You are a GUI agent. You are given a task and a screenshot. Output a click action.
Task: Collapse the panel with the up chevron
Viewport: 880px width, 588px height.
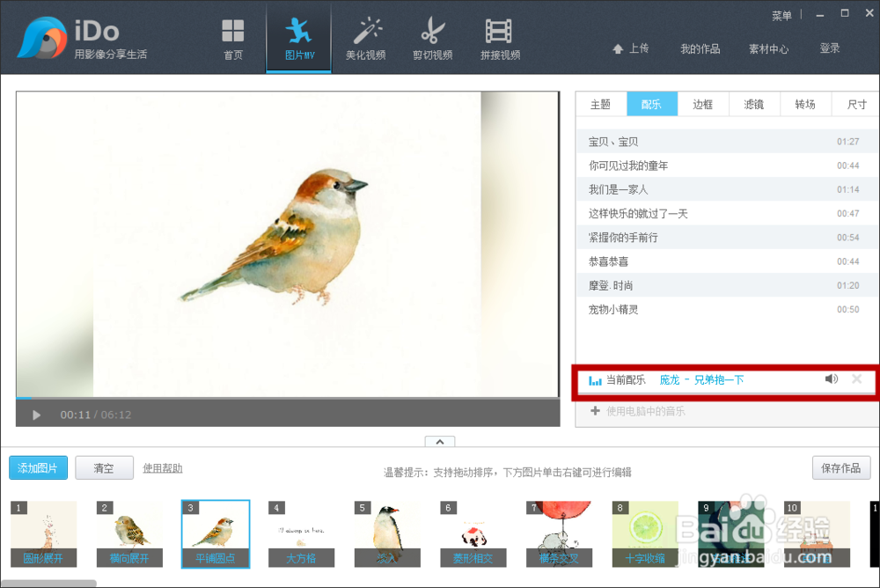pos(440,442)
